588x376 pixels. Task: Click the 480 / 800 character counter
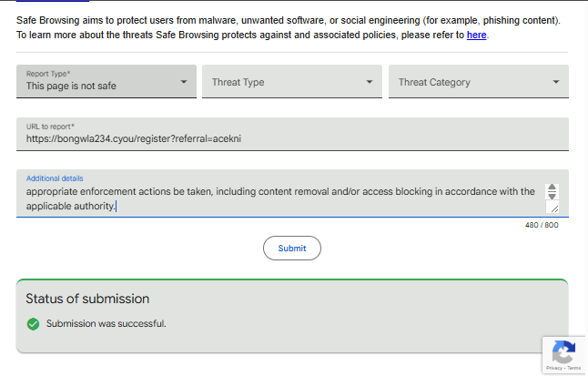(x=542, y=225)
